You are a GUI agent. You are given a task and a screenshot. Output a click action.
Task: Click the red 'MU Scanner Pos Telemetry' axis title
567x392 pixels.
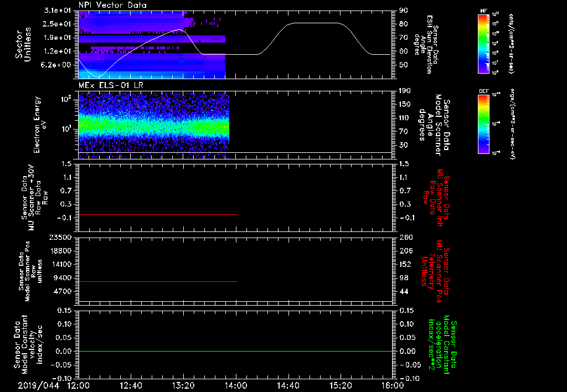435,271
